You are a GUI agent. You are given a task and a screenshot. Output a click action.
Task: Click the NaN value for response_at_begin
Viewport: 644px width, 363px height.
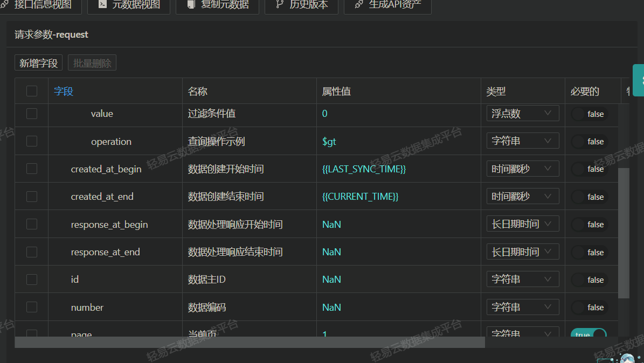[331, 224]
